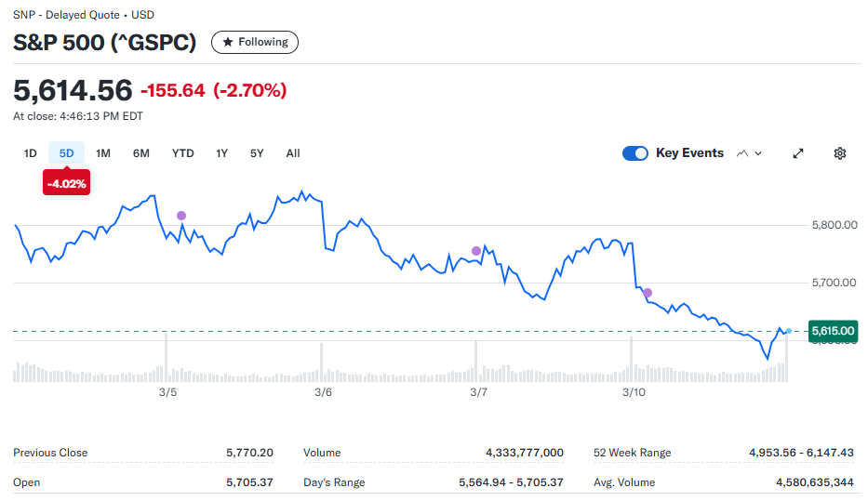Screen dimensions: 868x501
Task: Click the 3/7 date axis label
Action: point(479,392)
